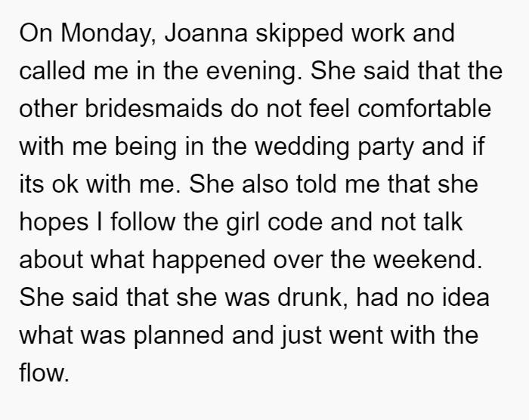Click the word "bridesmaids" in the text
529x420 pixels.
[x=153, y=109]
